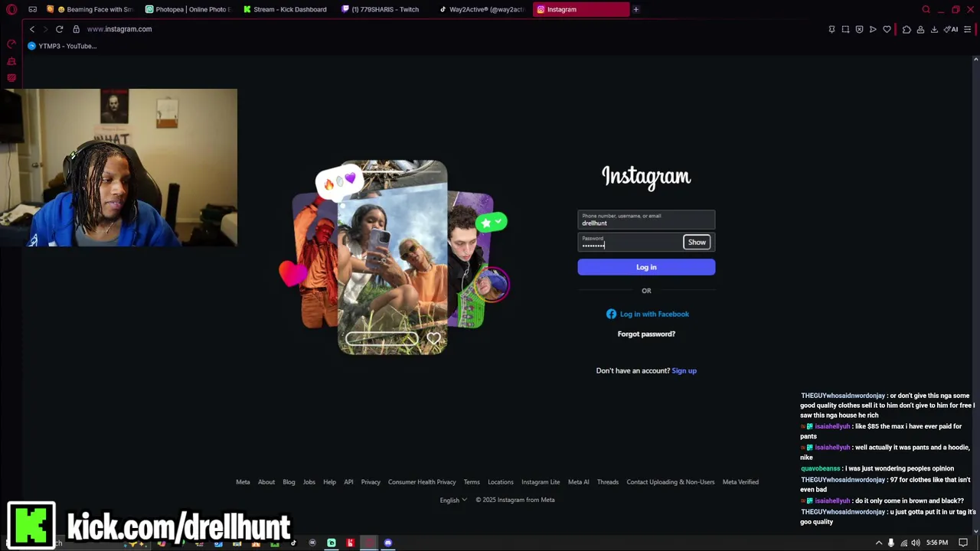
Task: Open the Meta footer link
Action: [x=243, y=482]
